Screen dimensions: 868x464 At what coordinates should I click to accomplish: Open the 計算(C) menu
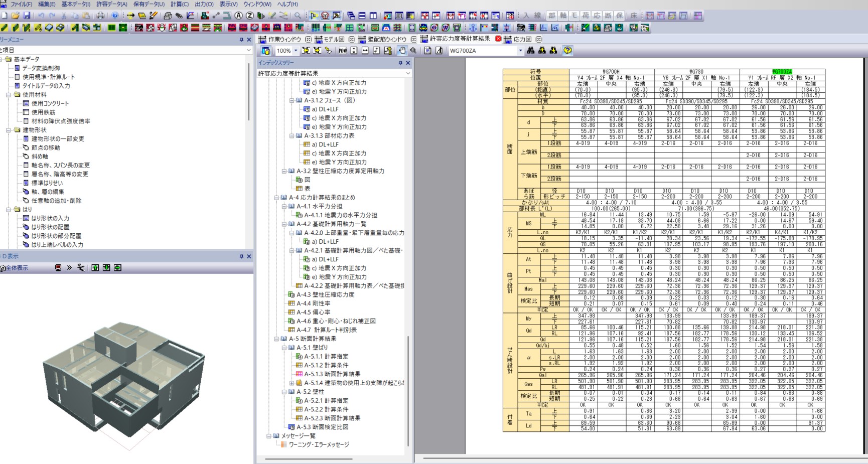180,4
